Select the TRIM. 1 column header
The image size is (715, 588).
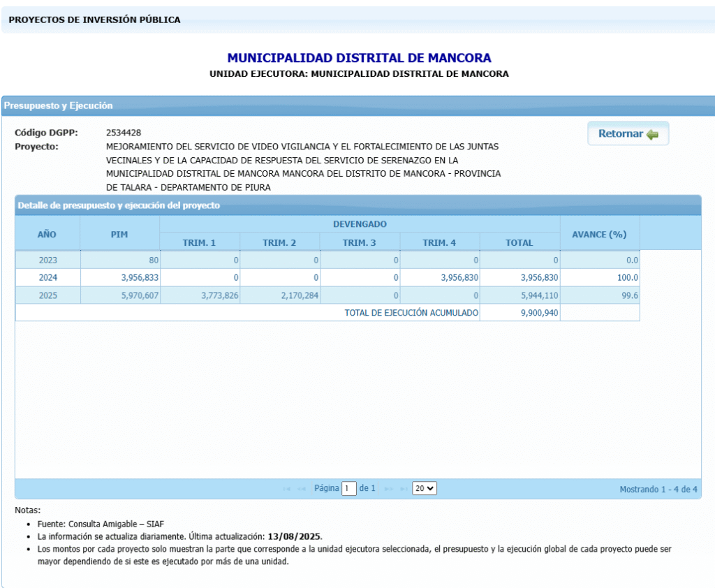pos(200,242)
